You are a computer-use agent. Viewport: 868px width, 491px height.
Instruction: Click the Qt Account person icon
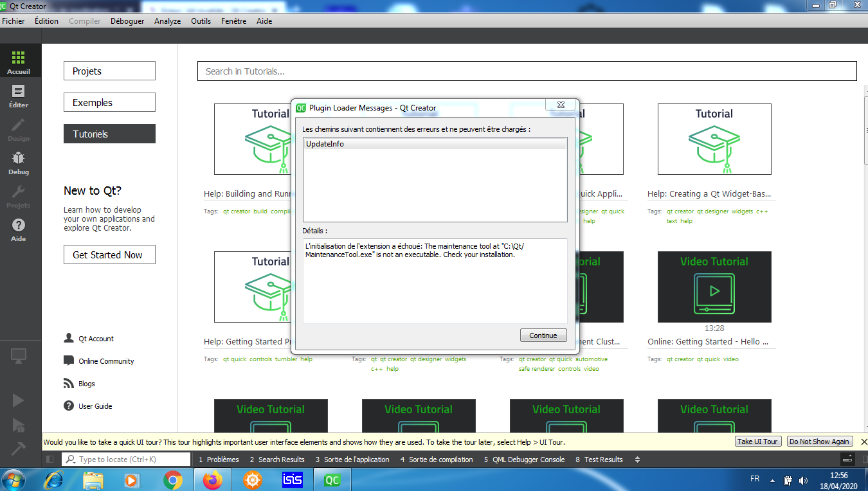coord(69,338)
